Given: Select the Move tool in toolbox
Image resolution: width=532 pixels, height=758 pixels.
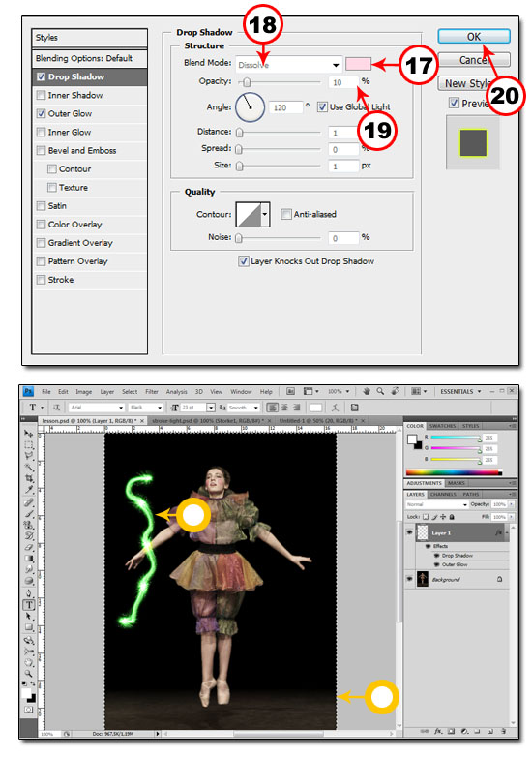Looking at the screenshot, I should click(29, 434).
